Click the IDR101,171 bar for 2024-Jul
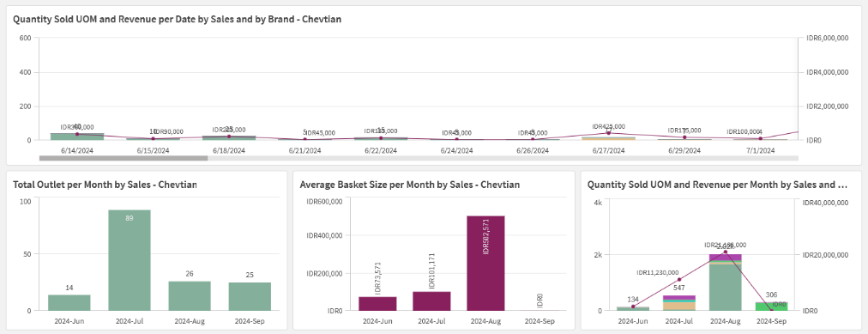The width and height of the screenshot is (868, 334). pos(431,301)
